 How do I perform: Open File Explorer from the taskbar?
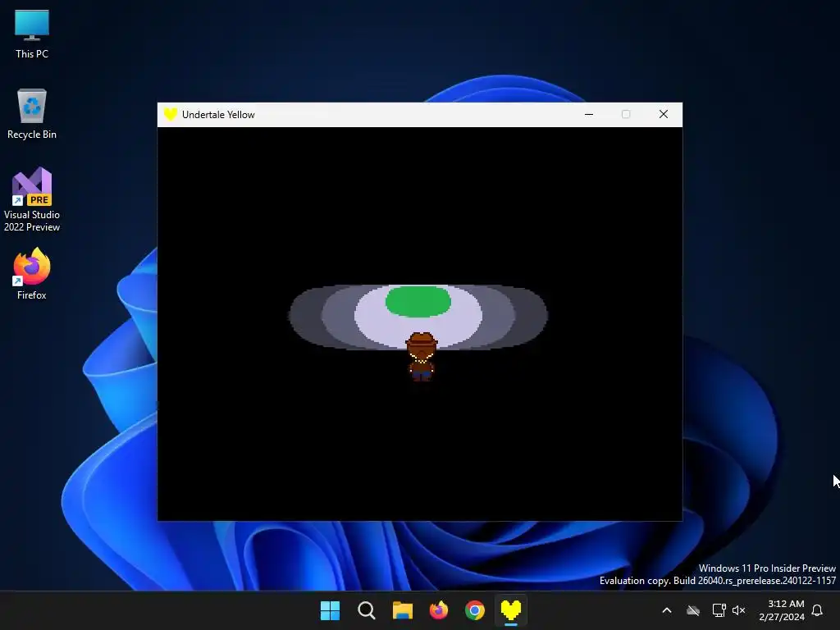click(402, 610)
